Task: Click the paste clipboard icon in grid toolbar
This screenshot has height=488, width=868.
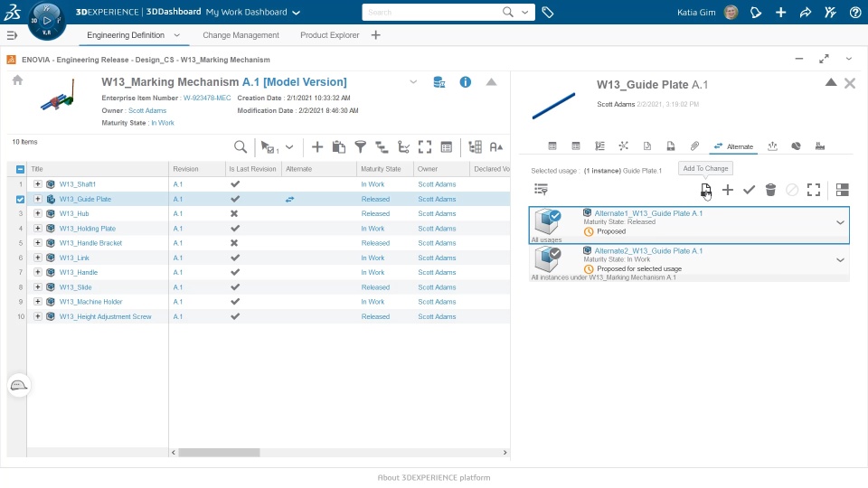Action: click(339, 147)
